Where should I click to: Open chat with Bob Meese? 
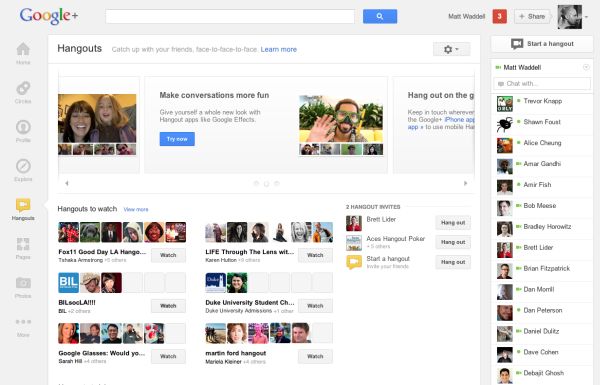point(543,209)
